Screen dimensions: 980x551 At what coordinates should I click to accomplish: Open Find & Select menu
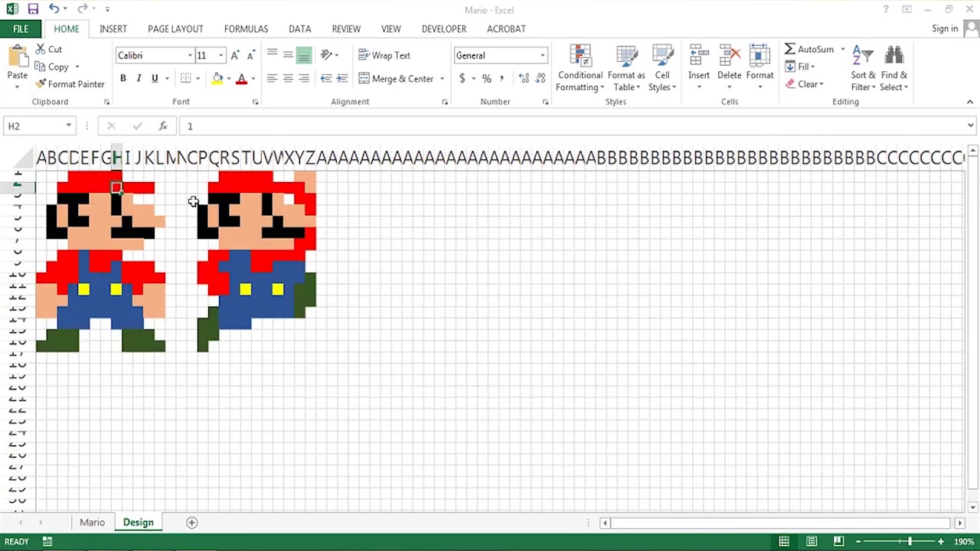(x=893, y=68)
